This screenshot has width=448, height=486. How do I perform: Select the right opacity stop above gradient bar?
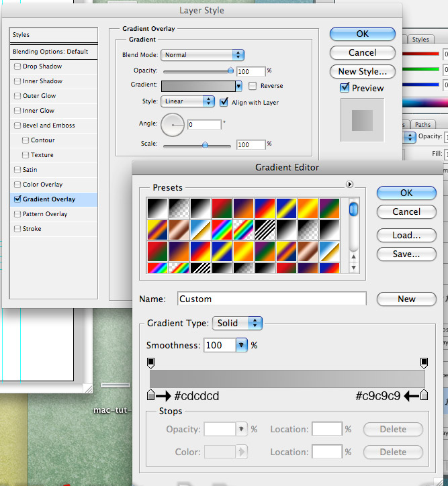pos(424,362)
